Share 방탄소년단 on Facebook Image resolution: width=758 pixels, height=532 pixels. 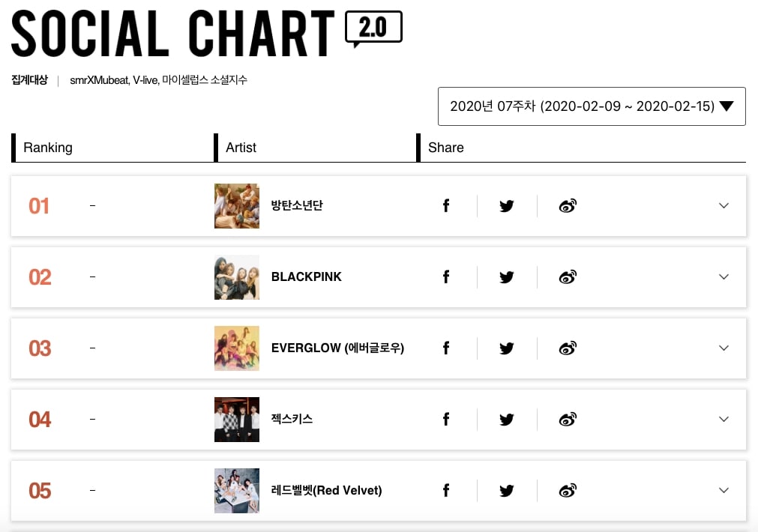446,206
